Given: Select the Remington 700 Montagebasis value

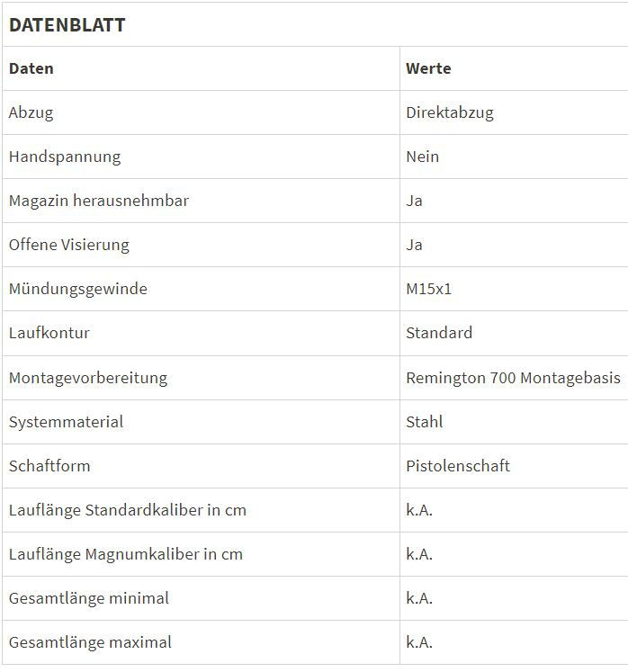Looking at the screenshot, I should click(513, 378).
